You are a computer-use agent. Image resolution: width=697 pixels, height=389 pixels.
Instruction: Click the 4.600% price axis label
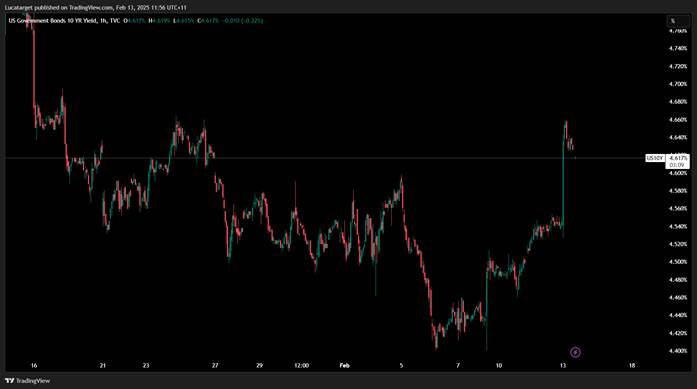678,173
